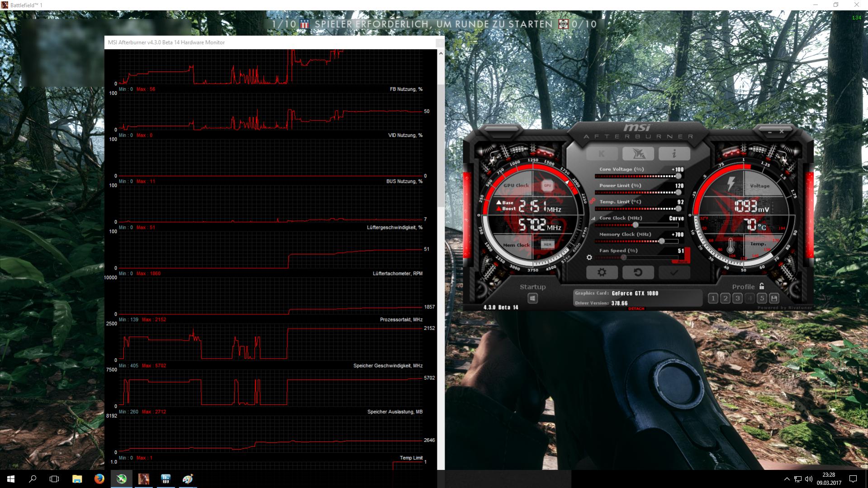The height and width of the screenshot is (488, 868).
Task: Open the Windows Start menu
Action: pyautogui.click(x=11, y=479)
